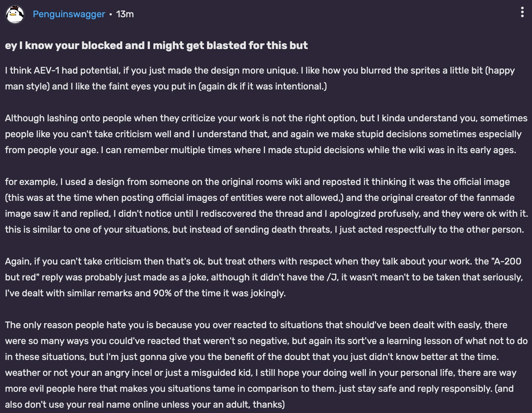
Task: Click the paragraph starting "for example, I used"
Action: tap(265, 206)
